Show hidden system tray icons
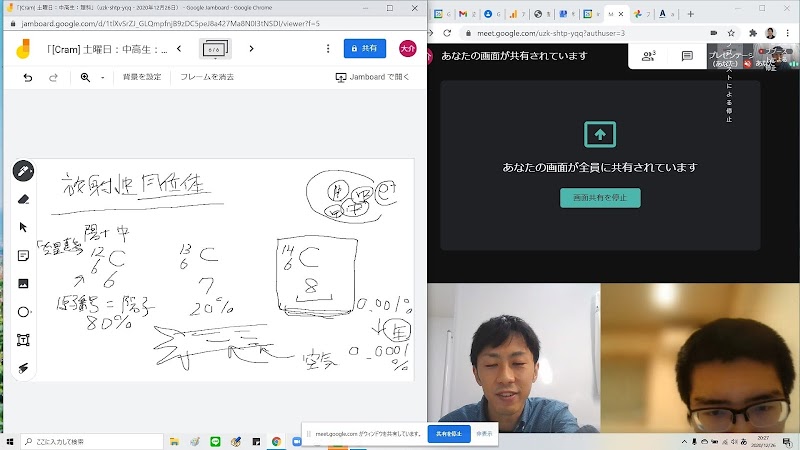Viewport: 800px width, 450px height. pos(684,441)
